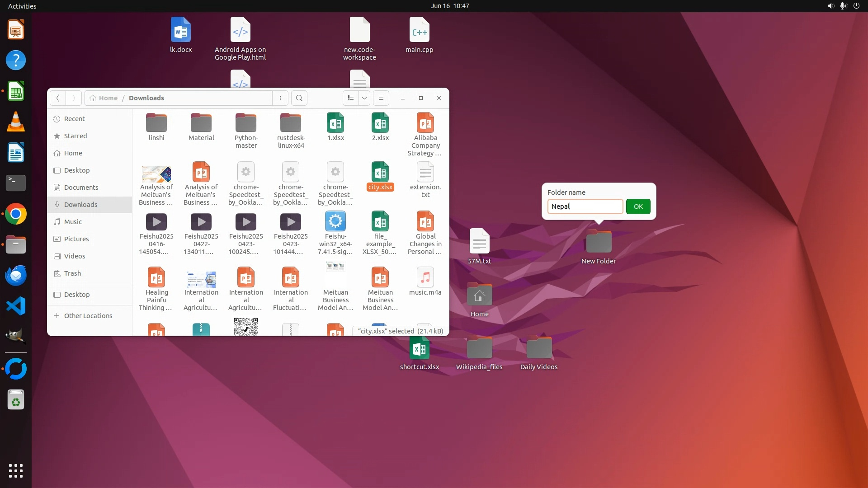Screen dimensions: 868x488
Task: Select the 1.xlsx spreadsheet file icon
Action: (335, 123)
